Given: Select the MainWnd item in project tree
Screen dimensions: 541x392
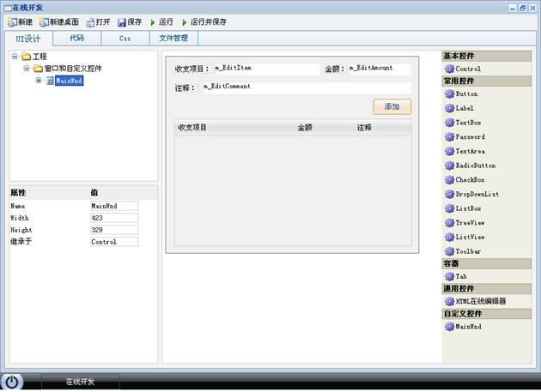Looking at the screenshot, I should pyautogui.click(x=69, y=81).
